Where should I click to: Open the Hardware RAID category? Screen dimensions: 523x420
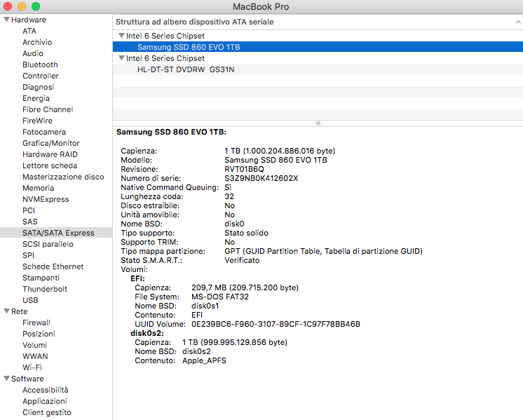click(50, 154)
